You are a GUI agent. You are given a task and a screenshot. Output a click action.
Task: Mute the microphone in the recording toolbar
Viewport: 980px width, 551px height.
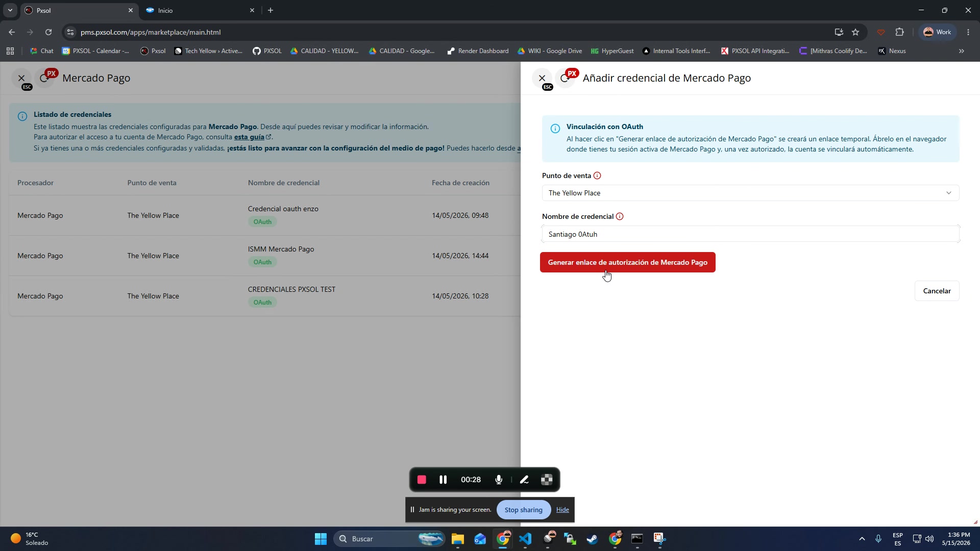pos(499,480)
